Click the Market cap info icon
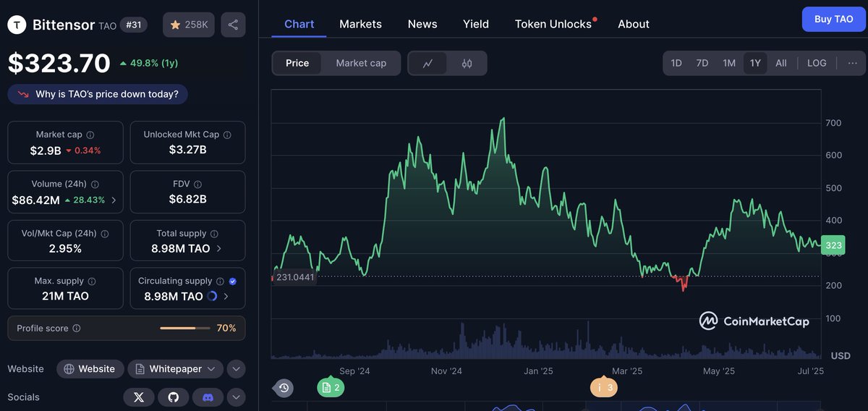868x411 pixels. pyautogui.click(x=90, y=135)
